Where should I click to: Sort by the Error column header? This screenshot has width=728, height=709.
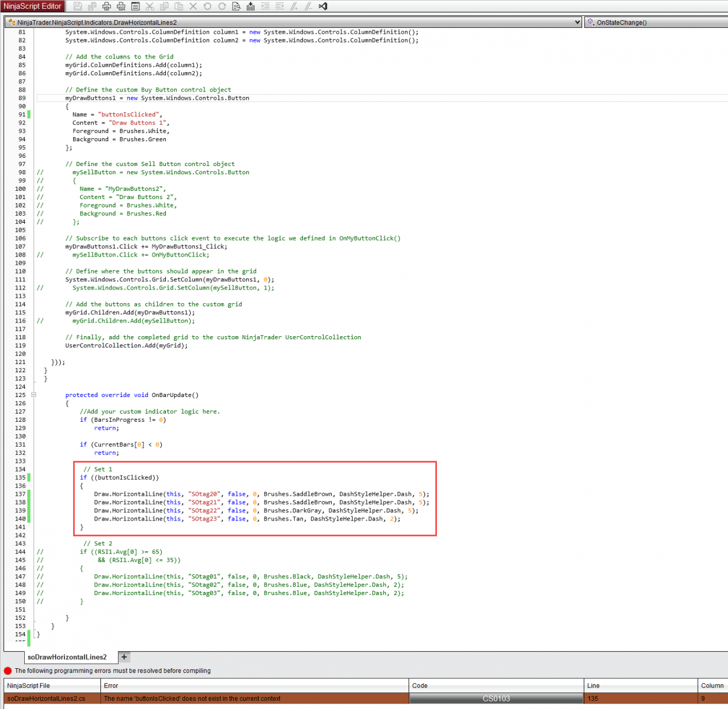254,686
